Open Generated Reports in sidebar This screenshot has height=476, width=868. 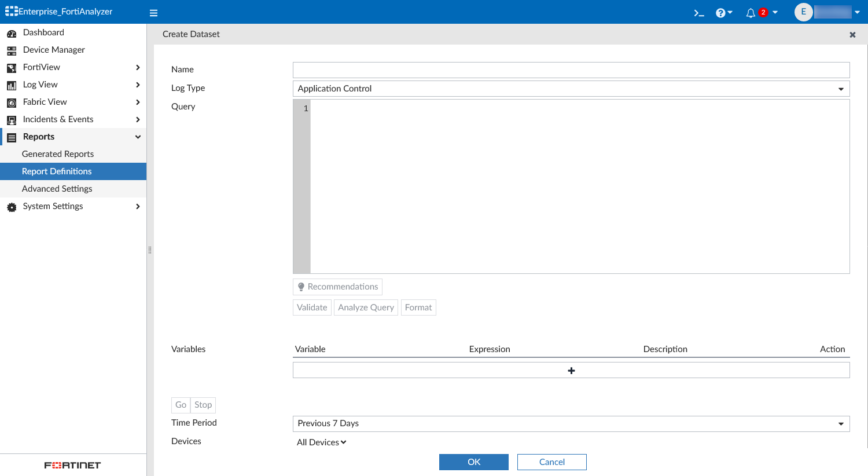point(58,154)
